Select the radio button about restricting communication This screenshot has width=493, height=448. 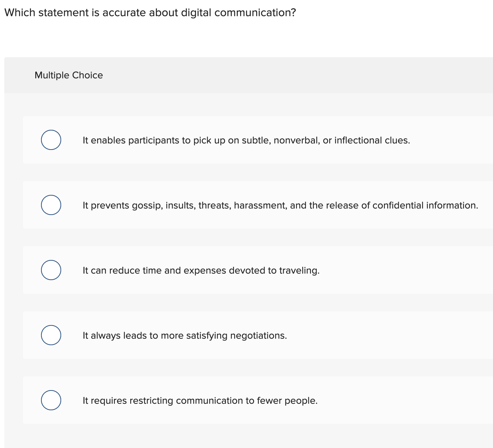pyautogui.click(x=51, y=400)
